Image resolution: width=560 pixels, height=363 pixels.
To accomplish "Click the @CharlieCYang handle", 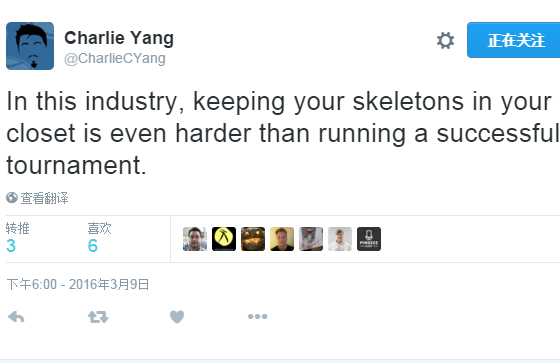I will [x=115, y=58].
